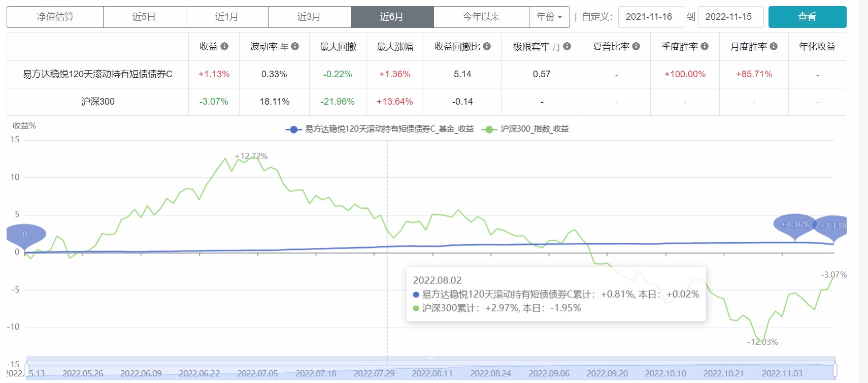Click the 易方达稳悦120天滚动持有短债债券C row name

[x=97, y=74]
